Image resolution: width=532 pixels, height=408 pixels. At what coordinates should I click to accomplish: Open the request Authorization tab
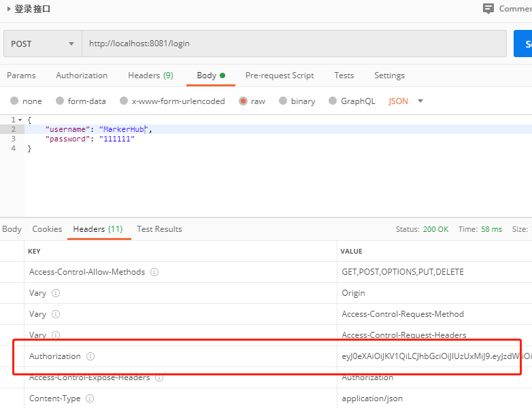pyautogui.click(x=82, y=75)
